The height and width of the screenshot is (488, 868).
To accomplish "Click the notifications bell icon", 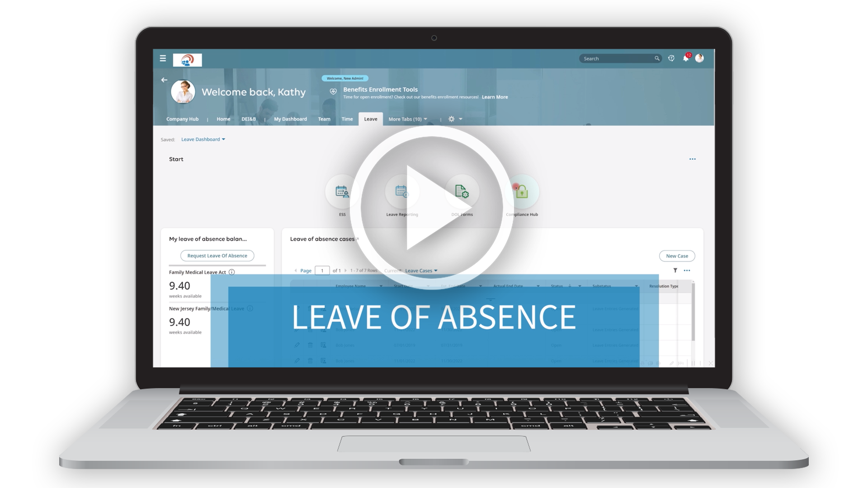I will click(x=686, y=58).
